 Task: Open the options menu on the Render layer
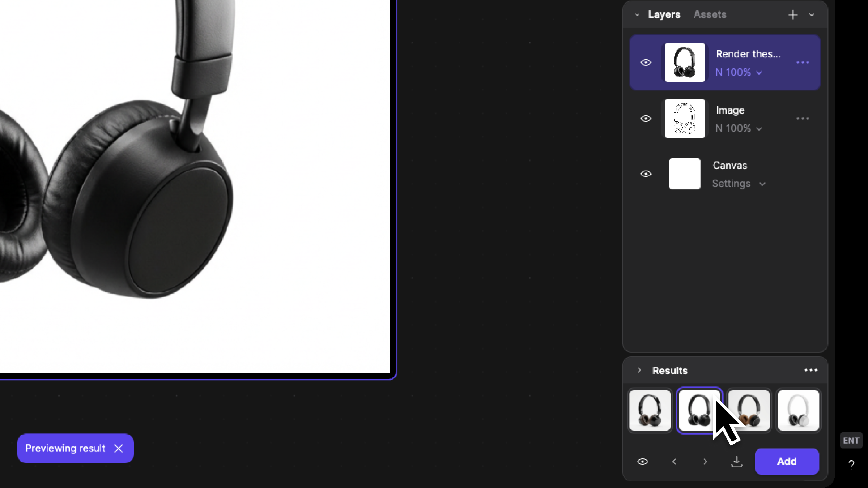coord(803,62)
